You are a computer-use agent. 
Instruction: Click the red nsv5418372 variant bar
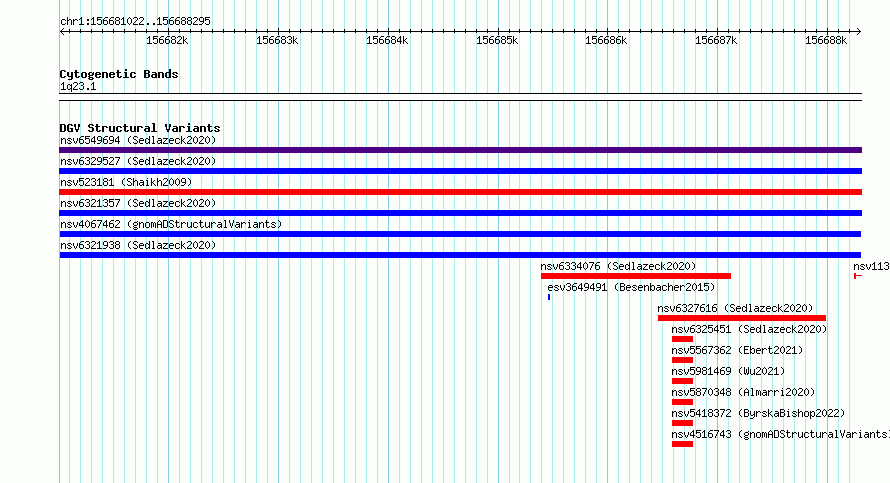click(682, 423)
